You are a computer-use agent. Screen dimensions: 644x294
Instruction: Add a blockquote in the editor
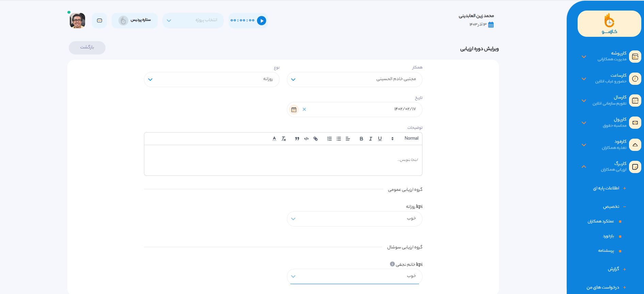click(x=297, y=139)
